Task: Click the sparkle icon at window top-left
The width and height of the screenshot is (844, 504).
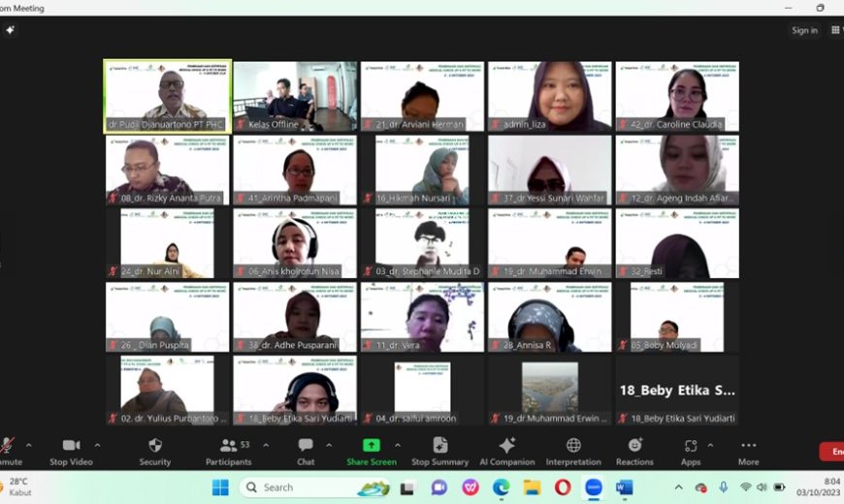Action: pos(10,30)
